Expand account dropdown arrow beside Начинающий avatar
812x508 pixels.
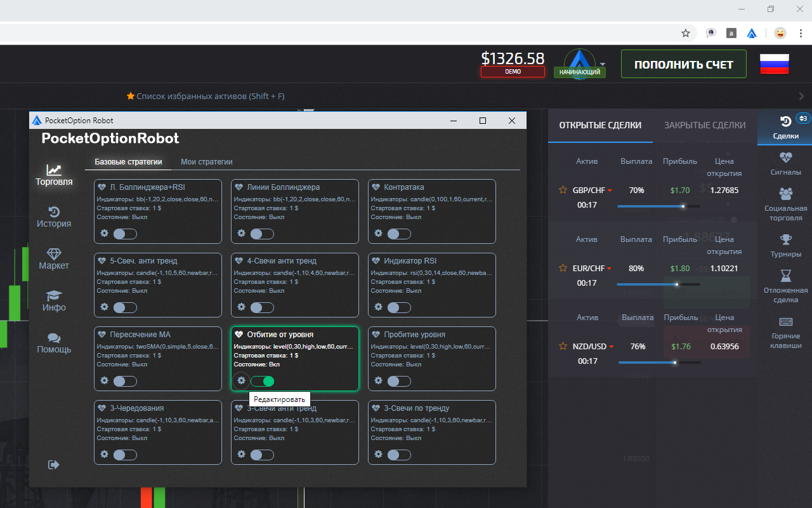click(x=603, y=64)
